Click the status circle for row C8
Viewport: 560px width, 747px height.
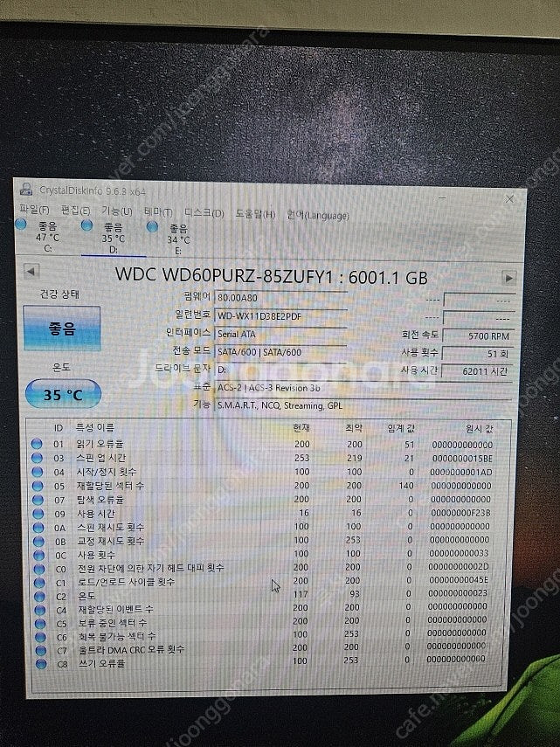click(x=42, y=663)
